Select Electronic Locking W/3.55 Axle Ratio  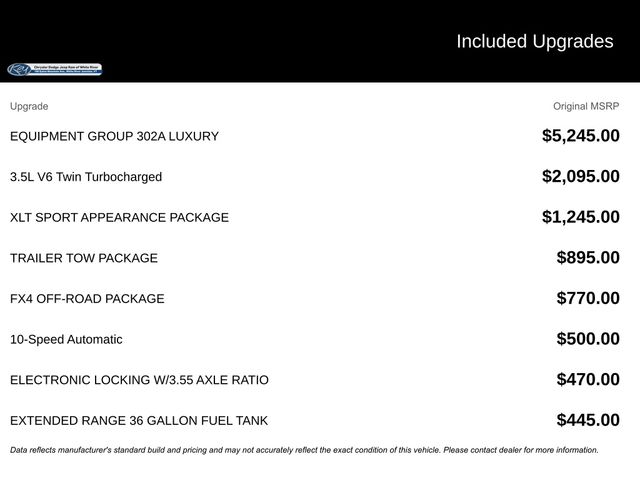[139, 380]
